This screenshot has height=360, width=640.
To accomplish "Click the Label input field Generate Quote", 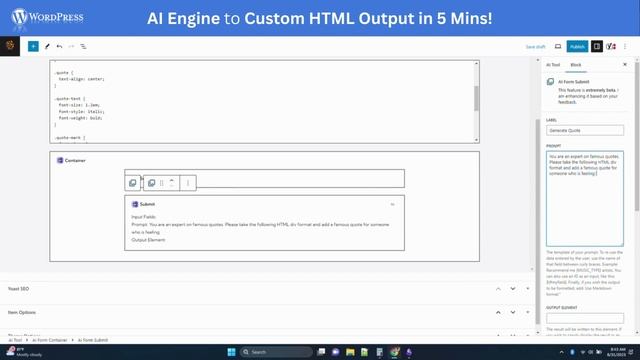I will coord(585,130).
